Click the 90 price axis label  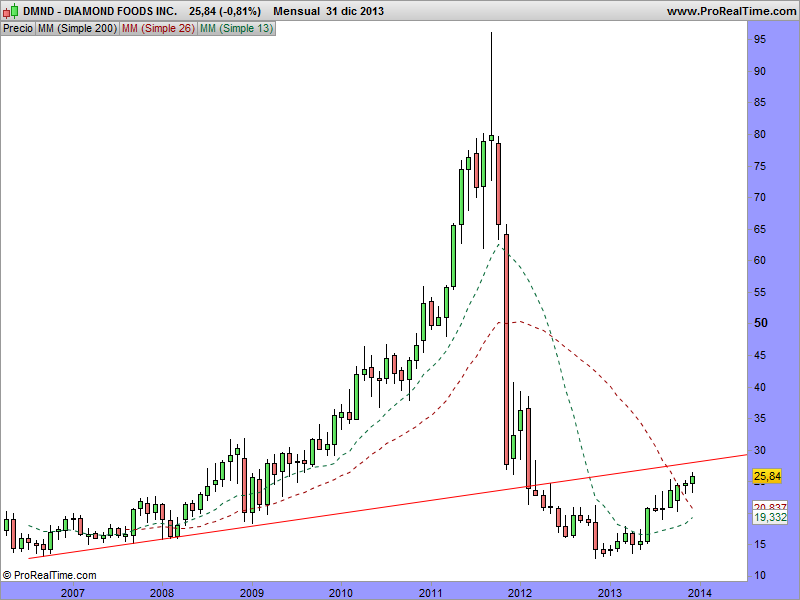760,71
